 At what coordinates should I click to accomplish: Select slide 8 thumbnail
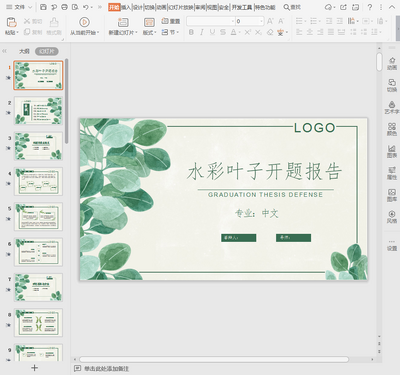click(x=38, y=323)
